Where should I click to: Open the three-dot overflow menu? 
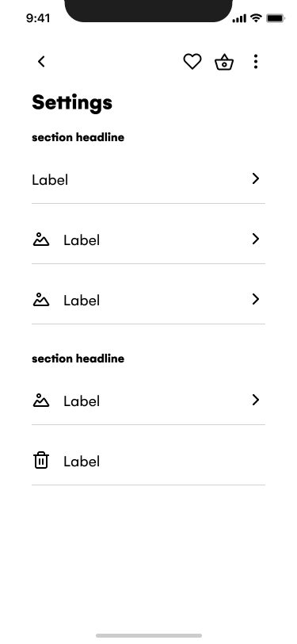click(x=256, y=62)
